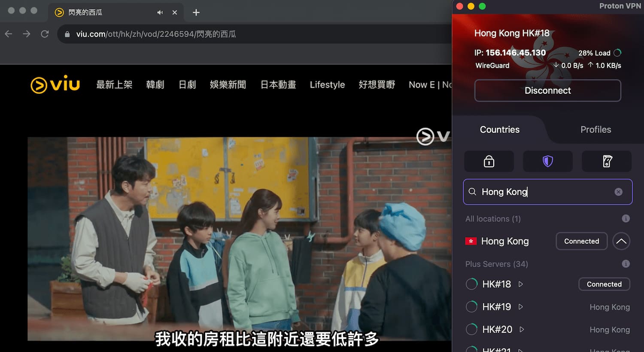This screenshot has width=644, height=352.
Task: Reload the viu.com page
Action: pos(45,34)
